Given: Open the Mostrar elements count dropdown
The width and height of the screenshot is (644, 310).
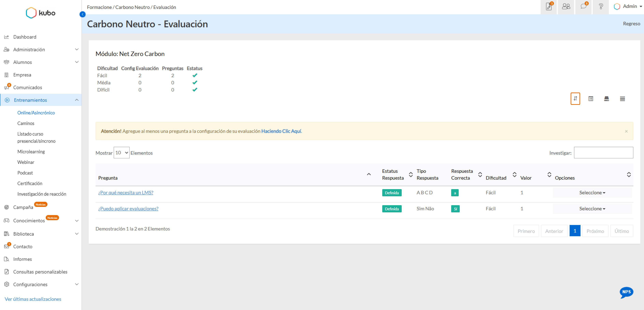Looking at the screenshot, I should point(121,153).
